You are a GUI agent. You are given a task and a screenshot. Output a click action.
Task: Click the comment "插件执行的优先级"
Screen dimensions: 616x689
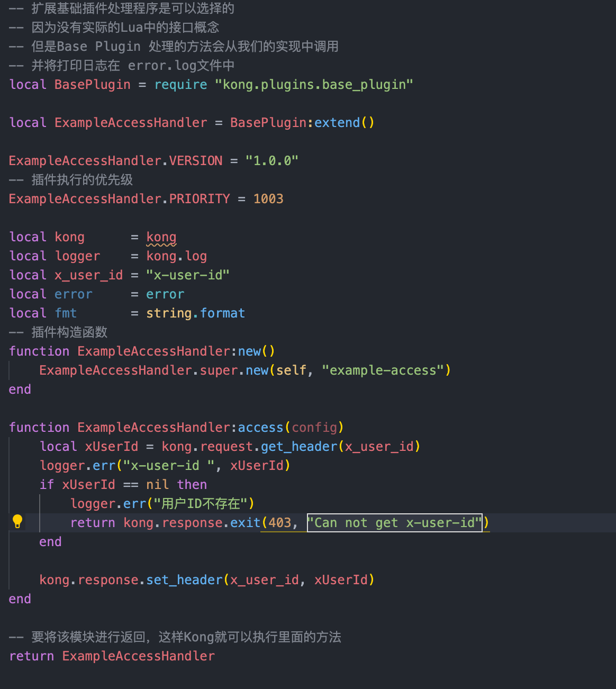point(71,180)
